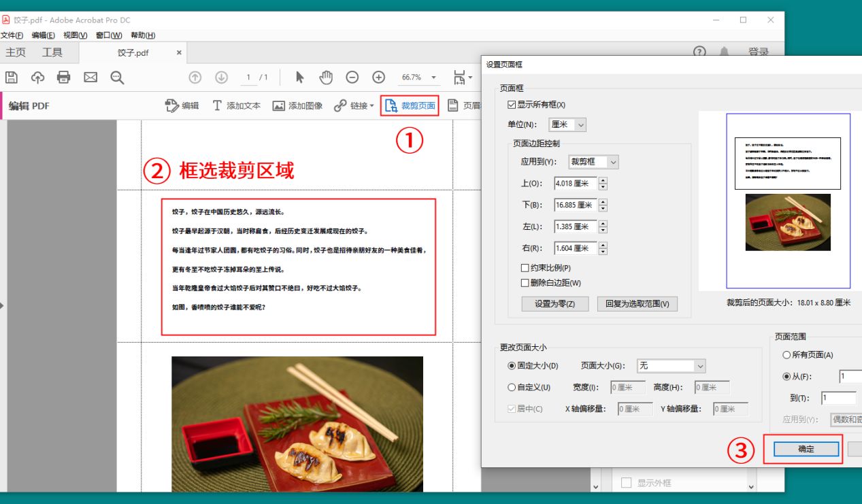Image resolution: width=862 pixels, height=504 pixels.
Task: Click the 登录 sign-in link
Action: click(x=759, y=52)
